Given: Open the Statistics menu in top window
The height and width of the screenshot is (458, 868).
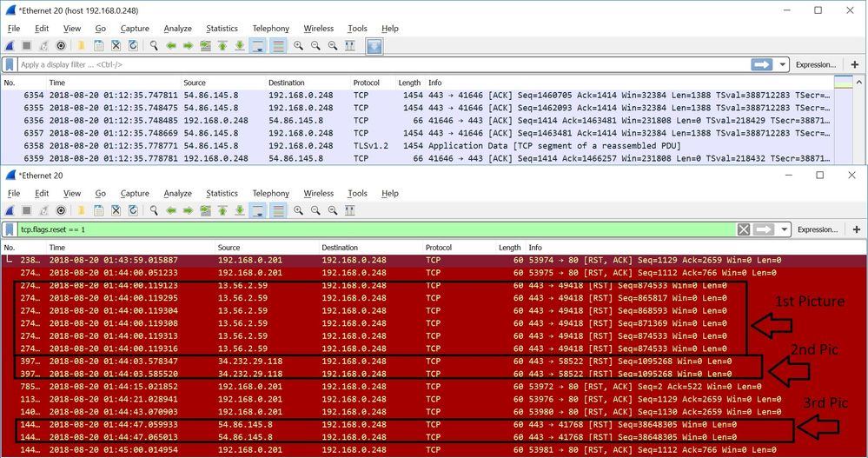Looking at the screenshot, I should pyautogui.click(x=222, y=28).
